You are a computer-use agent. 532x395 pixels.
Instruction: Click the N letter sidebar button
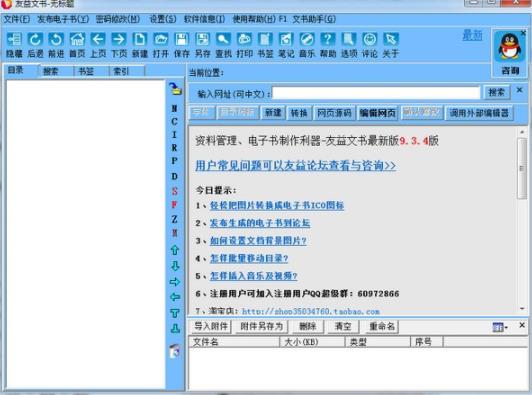coord(174,109)
